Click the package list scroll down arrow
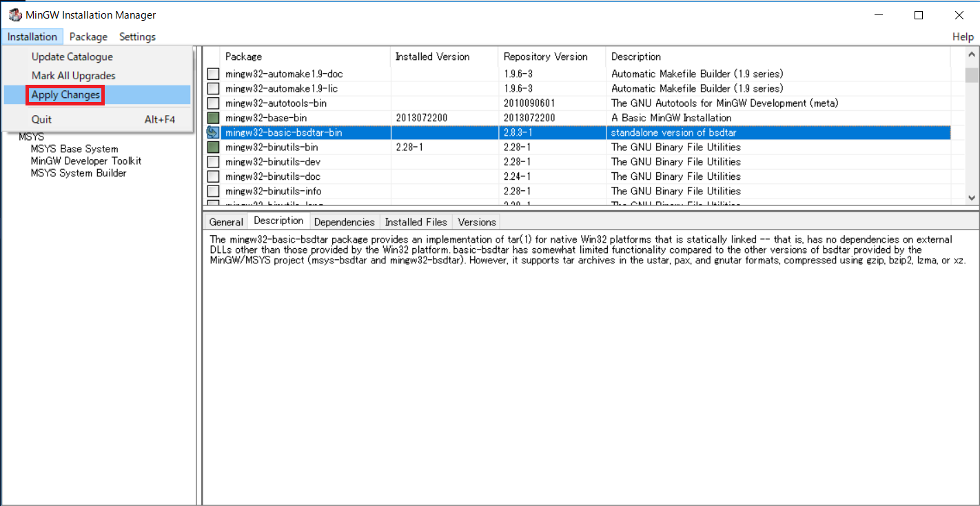Screen dimensions: 980x506 click(972, 198)
